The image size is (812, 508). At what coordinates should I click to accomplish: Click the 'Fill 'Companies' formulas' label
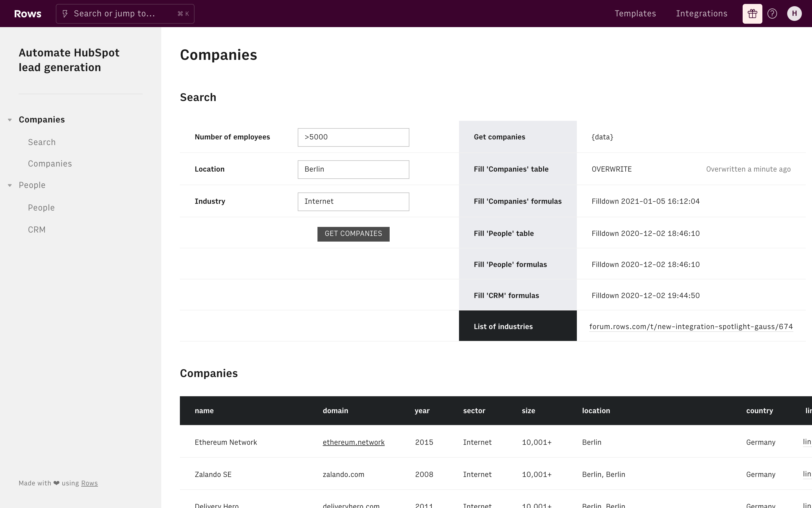(x=518, y=201)
